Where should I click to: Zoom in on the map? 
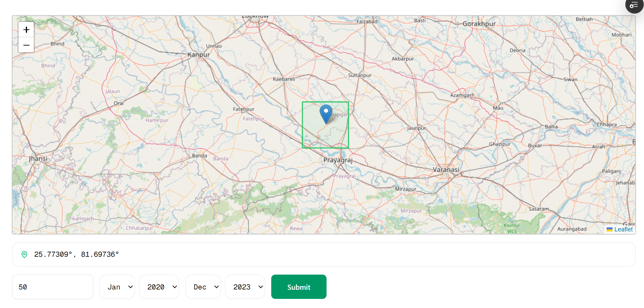[26, 30]
